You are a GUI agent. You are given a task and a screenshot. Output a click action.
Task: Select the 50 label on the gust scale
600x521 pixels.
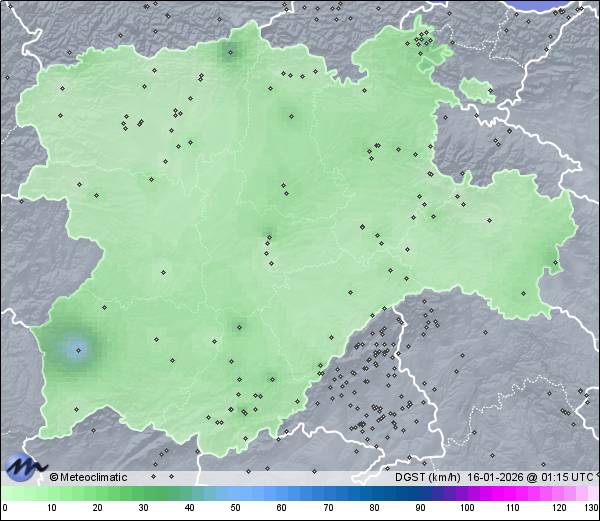(235, 509)
